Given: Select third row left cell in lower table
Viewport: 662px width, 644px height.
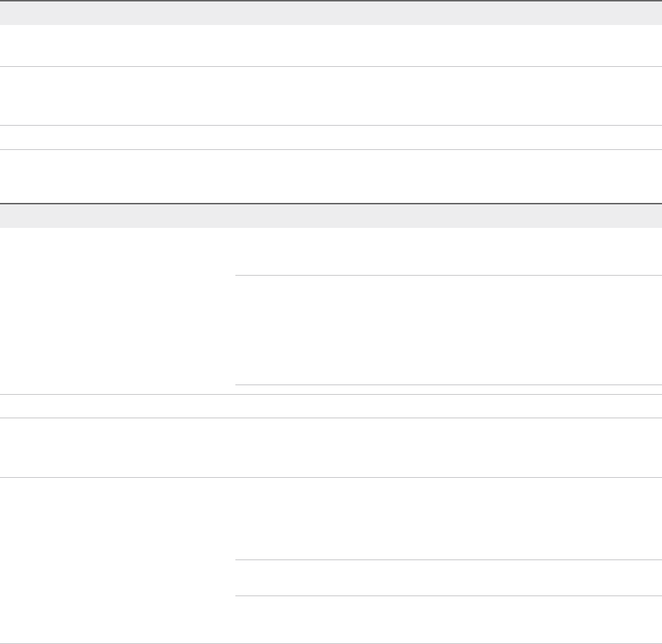Looking at the screenshot, I should [118, 448].
